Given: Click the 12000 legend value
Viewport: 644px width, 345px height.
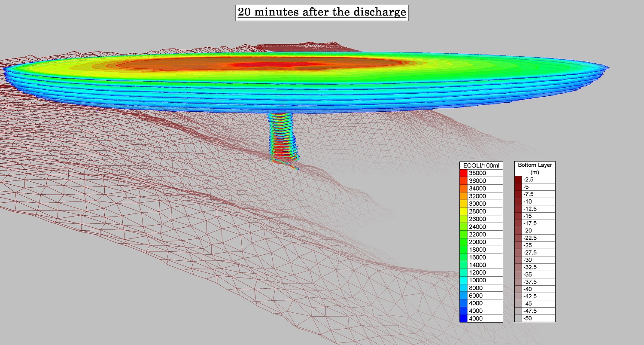Looking at the screenshot, I should pos(477,272).
